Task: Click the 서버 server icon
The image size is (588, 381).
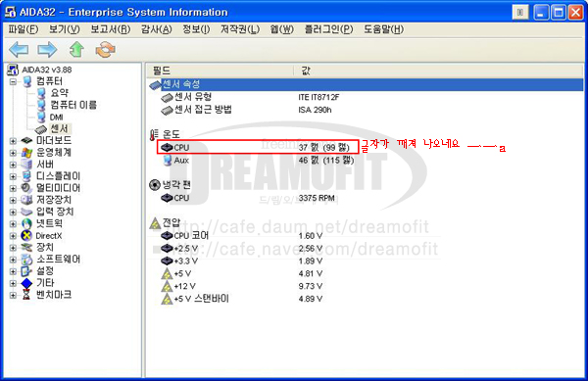Action: click(26, 165)
